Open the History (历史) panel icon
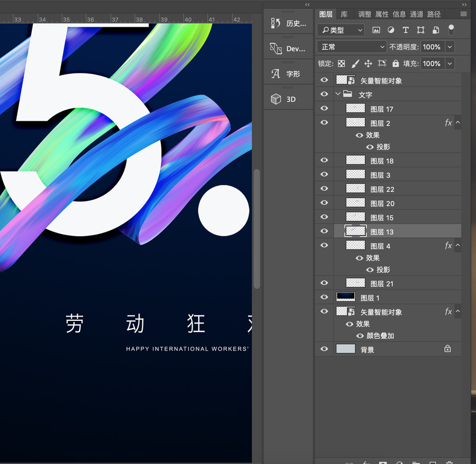 pyautogui.click(x=276, y=23)
